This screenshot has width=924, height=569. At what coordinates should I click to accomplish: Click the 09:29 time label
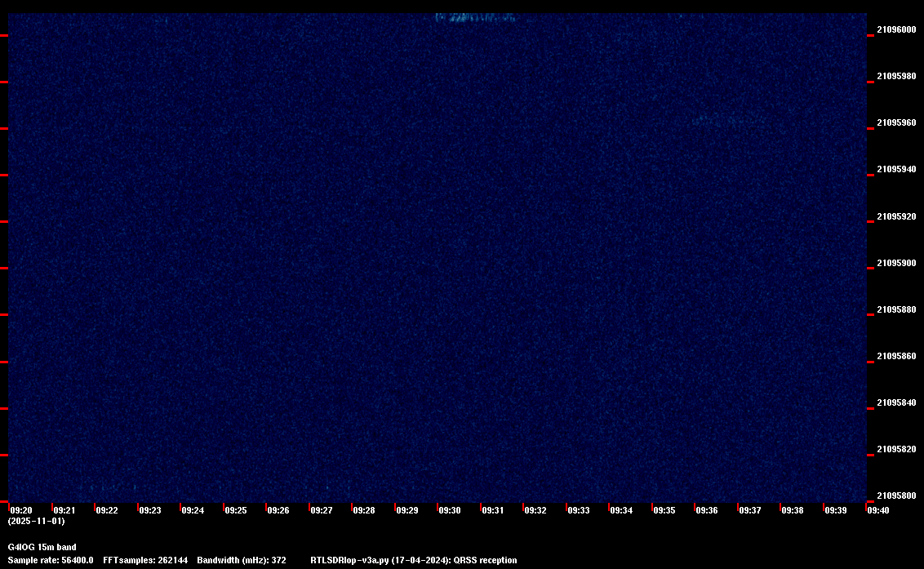tap(407, 510)
